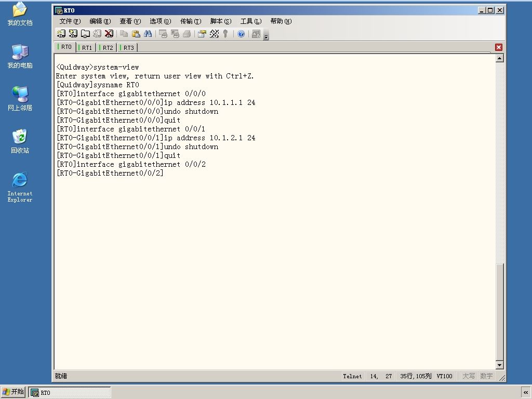
Task: Click the 数字 num lock indicator
Action: pyautogui.click(x=486, y=376)
